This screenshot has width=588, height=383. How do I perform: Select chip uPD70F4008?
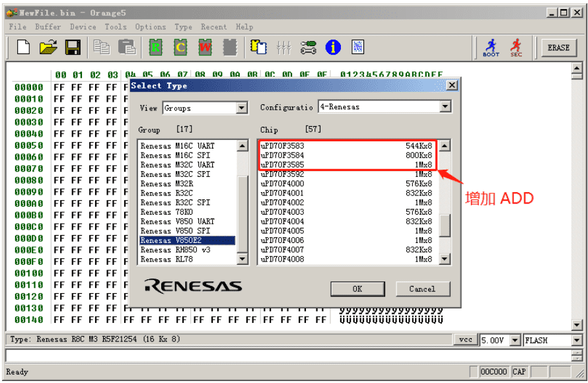click(x=347, y=259)
